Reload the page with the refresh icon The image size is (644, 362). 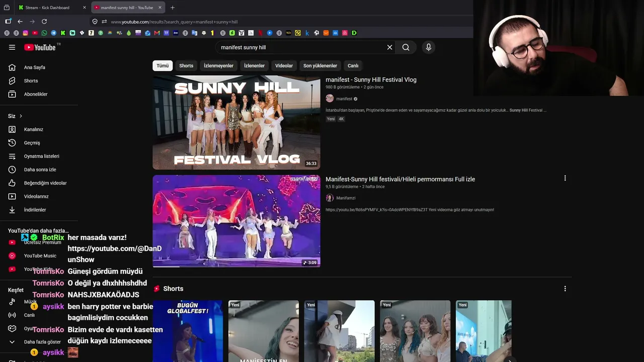tap(44, 22)
